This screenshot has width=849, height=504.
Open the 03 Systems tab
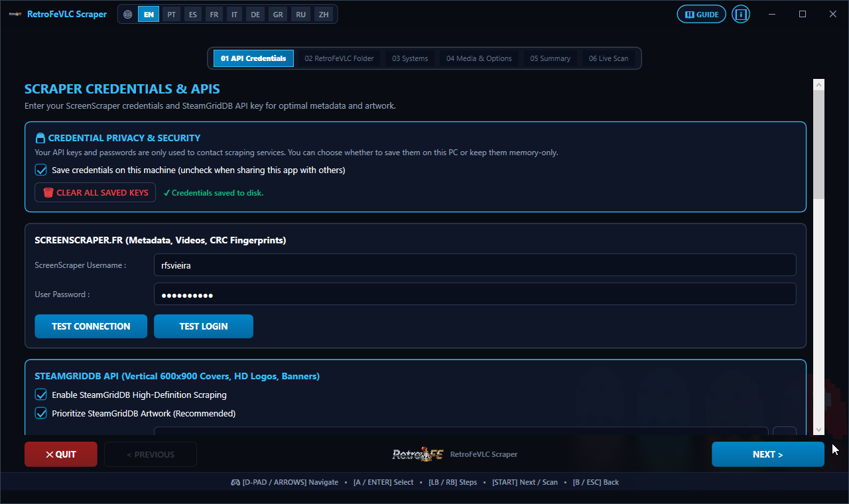(410, 58)
